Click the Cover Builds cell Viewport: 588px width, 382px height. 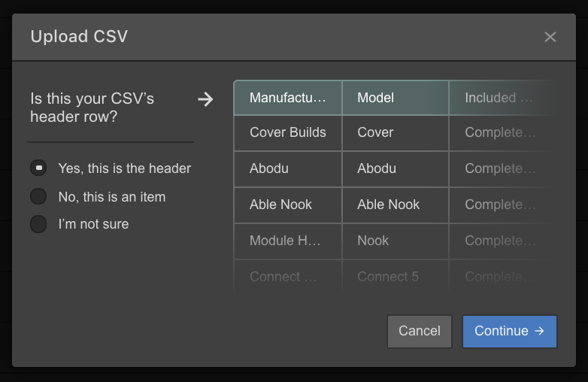point(288,132)
